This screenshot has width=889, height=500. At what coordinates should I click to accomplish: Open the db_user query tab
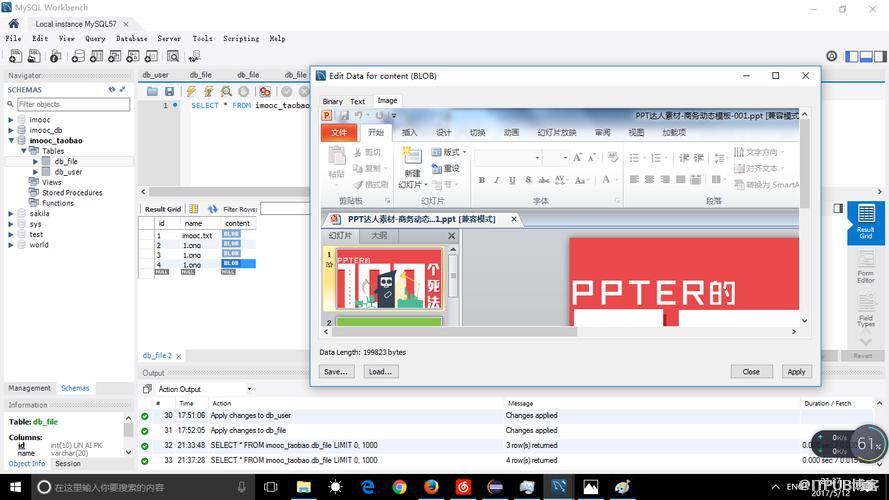click(155, 75)
